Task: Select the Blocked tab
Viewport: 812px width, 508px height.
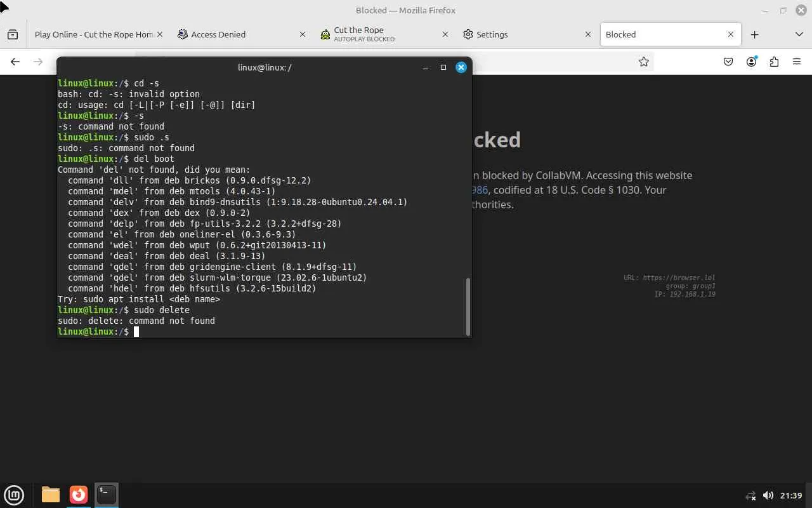Action: click(669, 34)
